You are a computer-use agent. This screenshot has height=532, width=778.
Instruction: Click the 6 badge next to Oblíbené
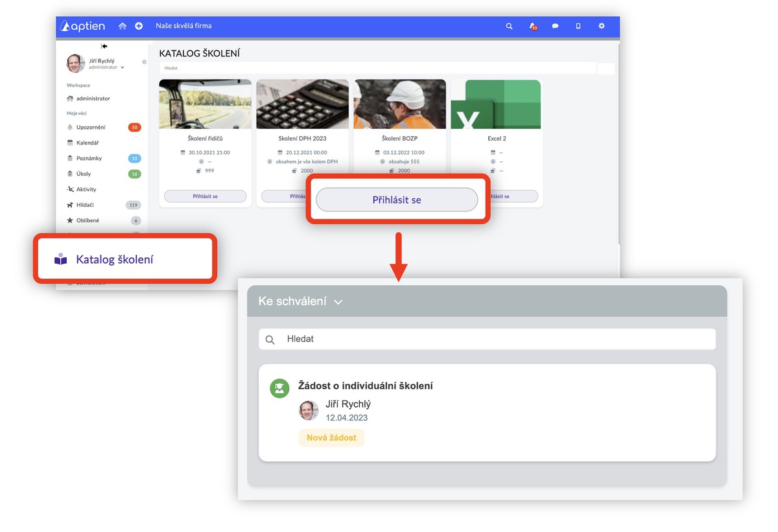point(136,220)
